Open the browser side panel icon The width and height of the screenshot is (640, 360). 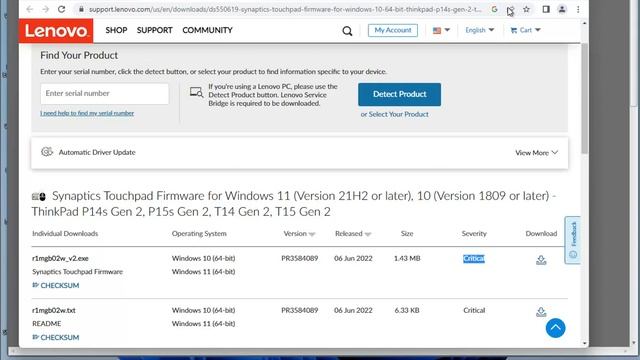[546, 9]
